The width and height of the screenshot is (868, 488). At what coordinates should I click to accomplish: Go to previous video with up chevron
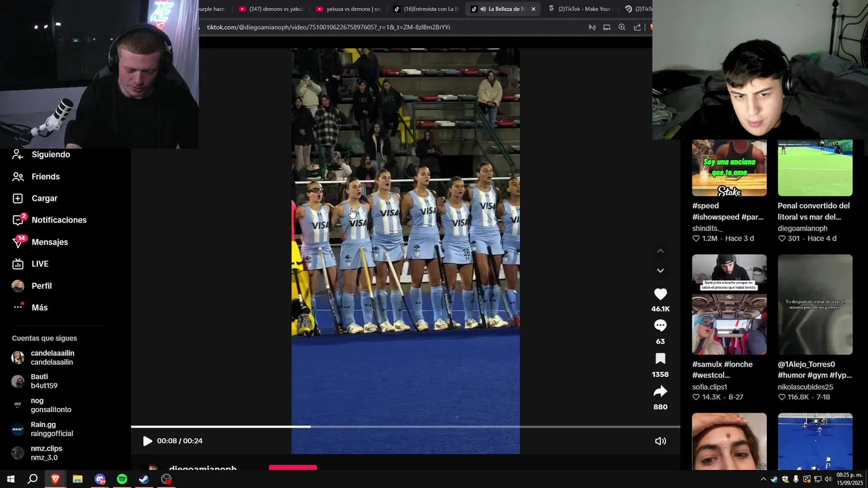point(660,251)
